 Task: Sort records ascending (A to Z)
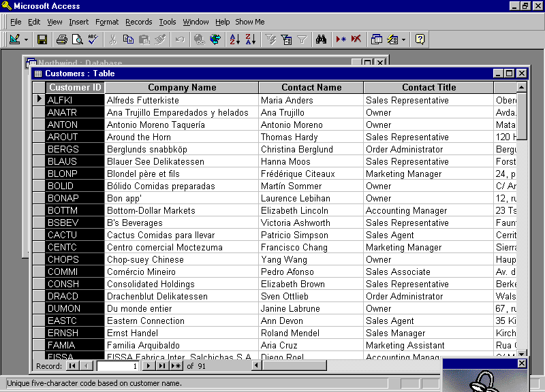pyautogui.click(x=235, y=39)
